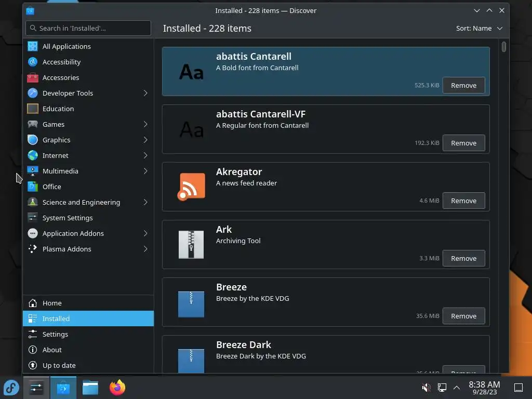Open the abattis Cantarell-VF entry title
Viewport: 532px width, 399px height.
pyautogui.click(x=261, y=114)
